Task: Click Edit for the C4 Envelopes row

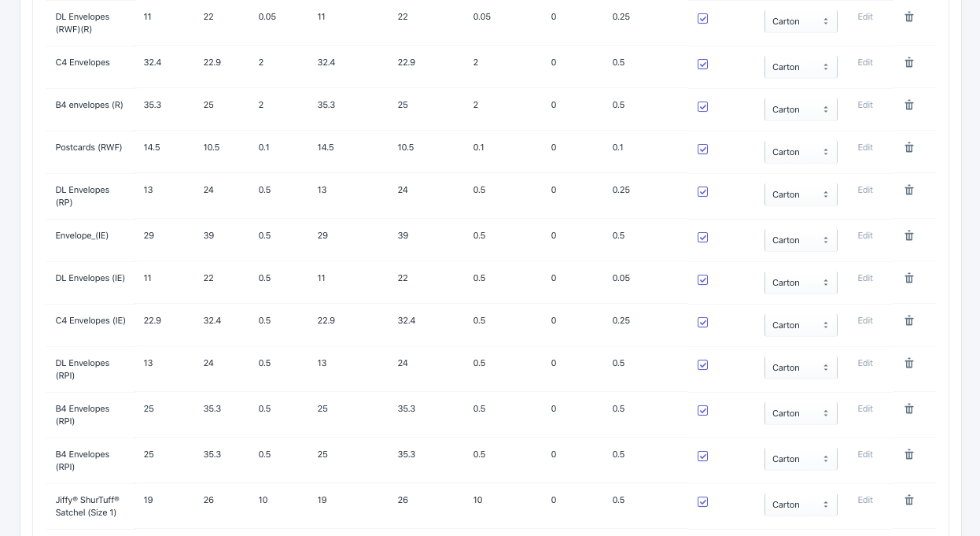Action: click(865, 62)
